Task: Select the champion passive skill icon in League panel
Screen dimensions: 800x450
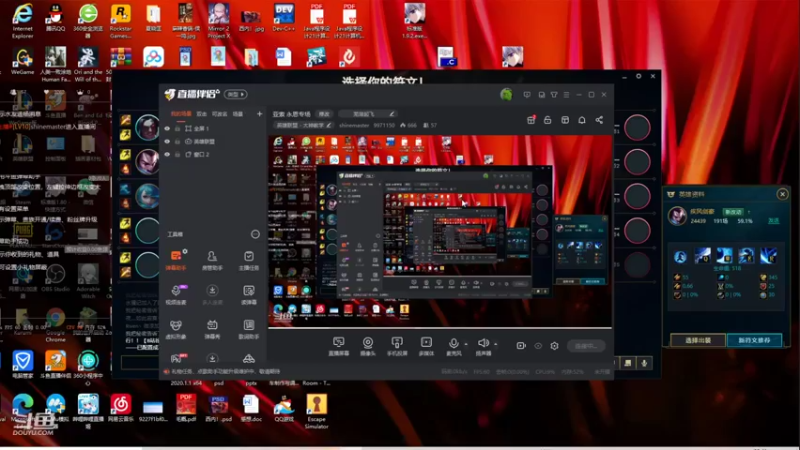Action: (x=680, y=256)
